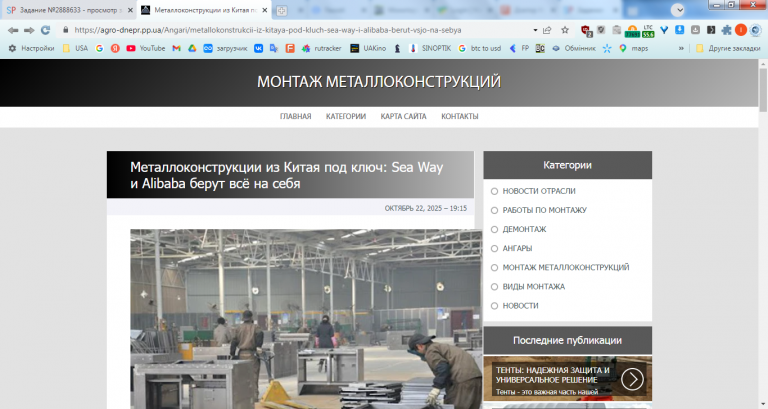Click the article headline about Sea Way и Alibaba
The width and height of the screenshot is (768, 409).
pyautogui.click(x=287, y=175)
